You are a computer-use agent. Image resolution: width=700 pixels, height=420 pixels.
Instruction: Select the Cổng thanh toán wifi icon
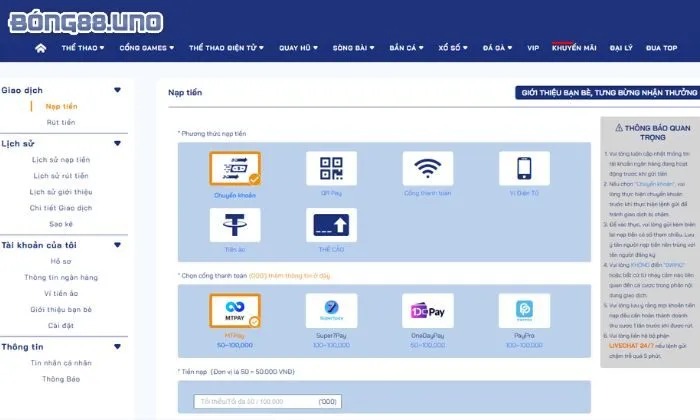tap(428, 169)
